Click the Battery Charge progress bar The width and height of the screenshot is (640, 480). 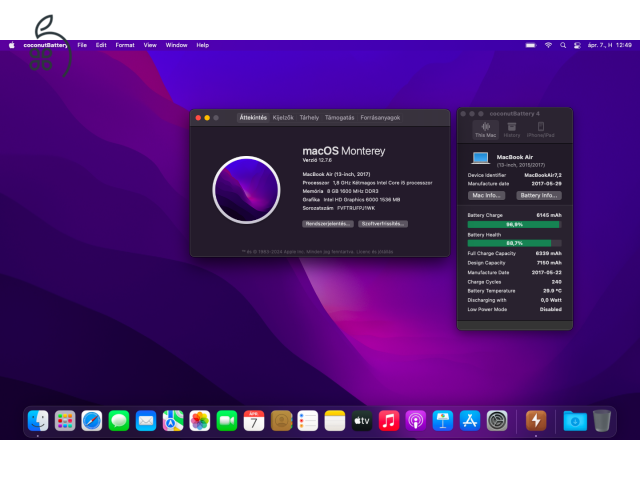(x=514, y=224)
